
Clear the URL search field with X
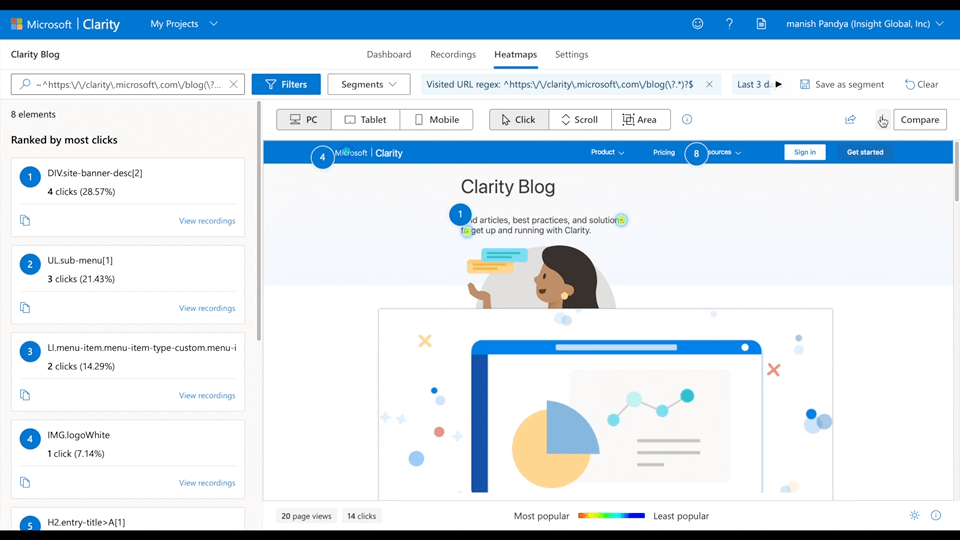click(x=234, y=85)
